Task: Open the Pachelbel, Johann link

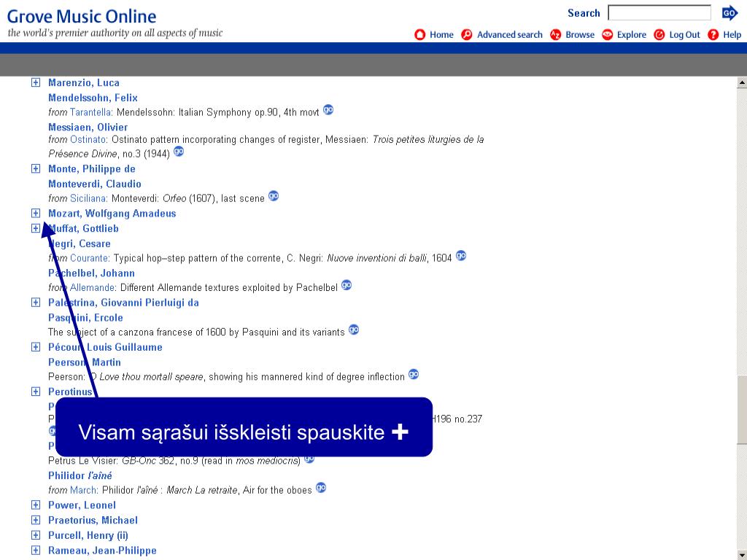Action: [91, 273]
